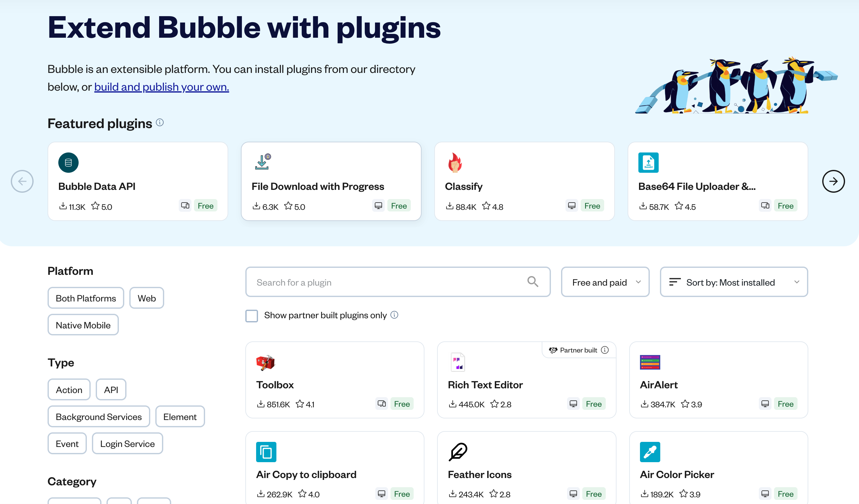The width and height of the screenshot is (859, 504).
Task: Click the plugin search field
Action: (x=375, y=282)
